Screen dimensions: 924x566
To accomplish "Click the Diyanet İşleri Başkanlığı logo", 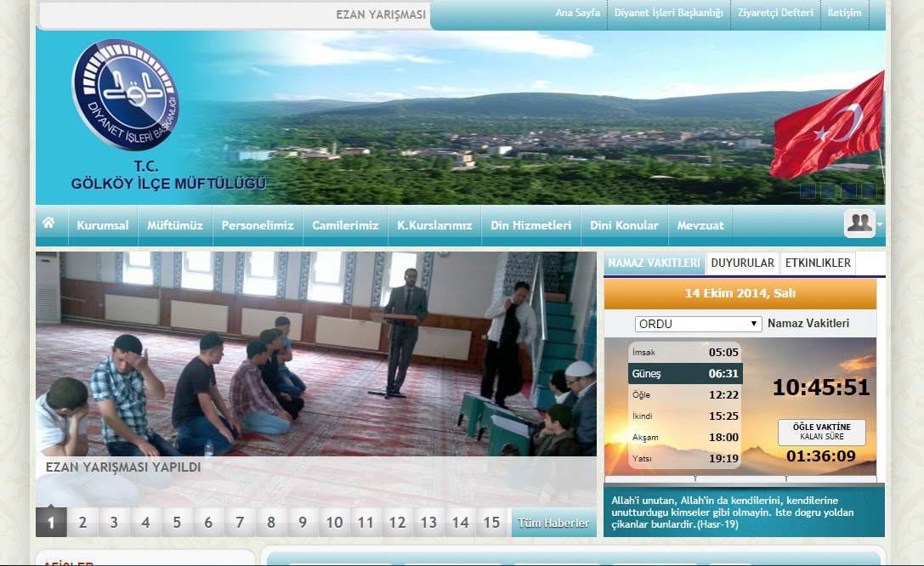I will pos(126,95).
